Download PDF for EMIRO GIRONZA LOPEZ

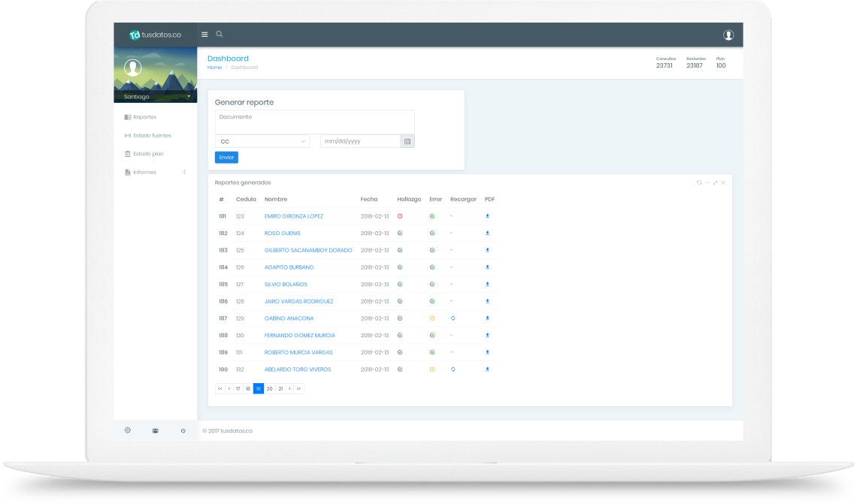point(488,216)
